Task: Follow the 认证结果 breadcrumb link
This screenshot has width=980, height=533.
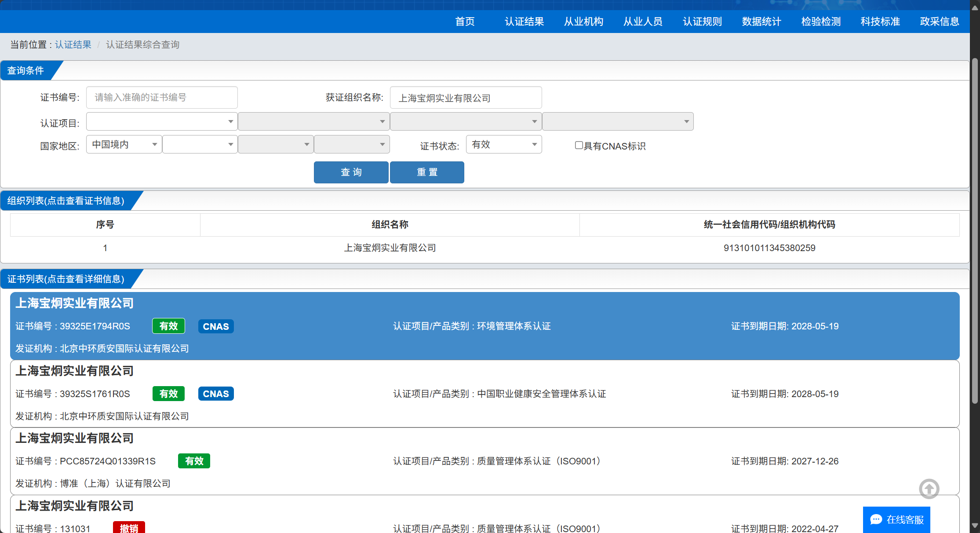Action: tap(73, 44)
